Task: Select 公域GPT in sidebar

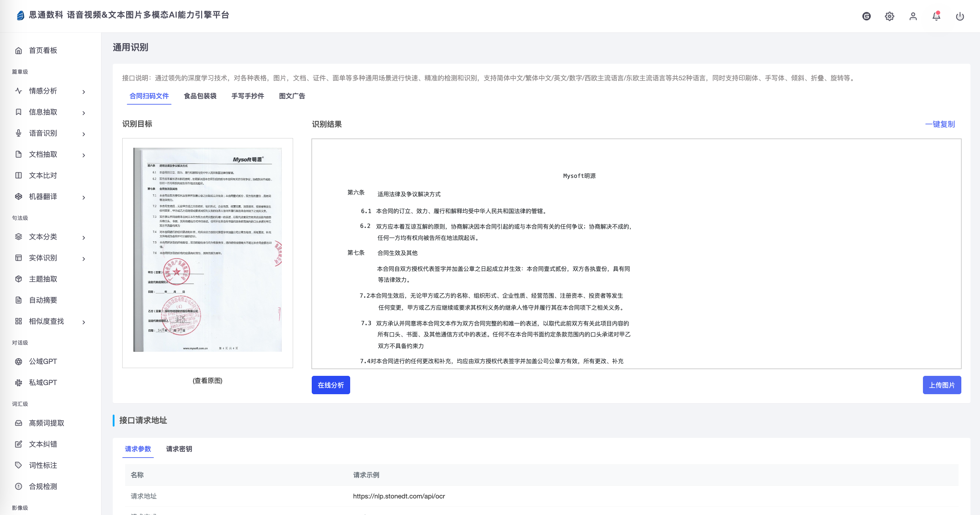Action: [43, 361]
